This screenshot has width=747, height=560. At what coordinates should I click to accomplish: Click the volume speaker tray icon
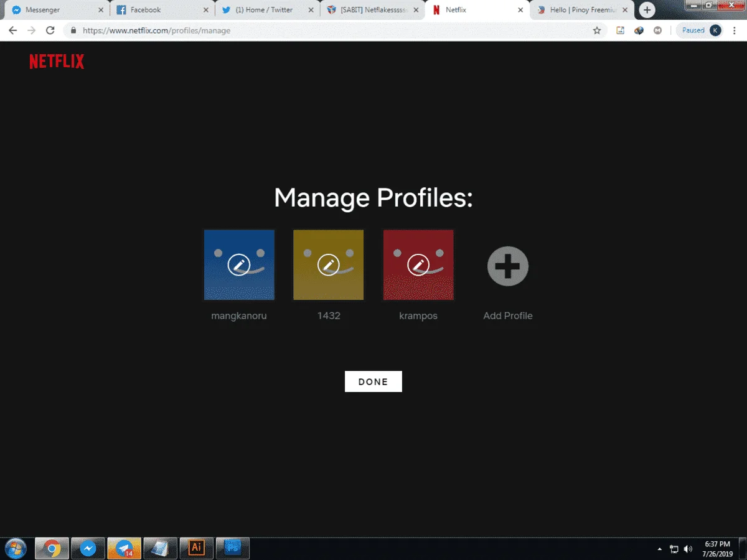(x=688, y=549)
